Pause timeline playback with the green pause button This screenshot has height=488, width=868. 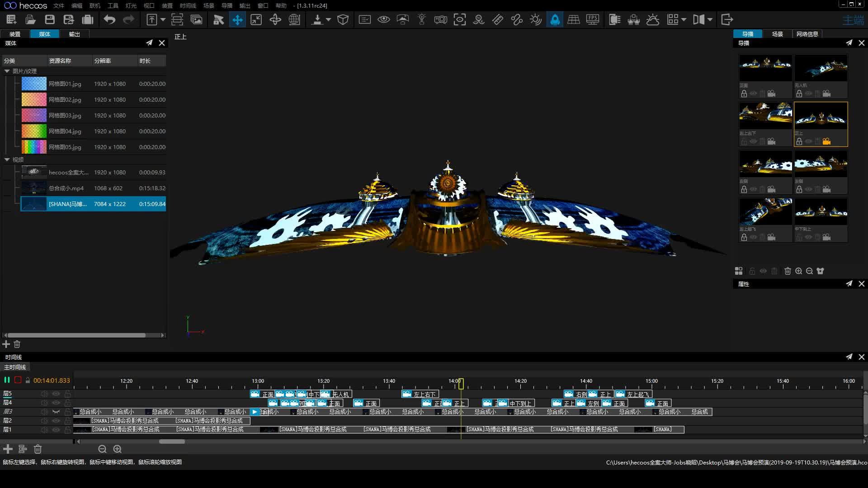tap(7, 380)
